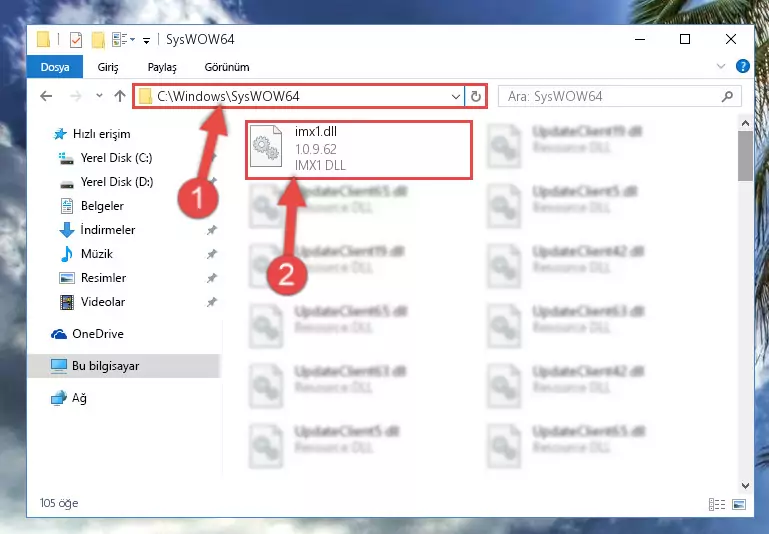Image resolution: width=769 pixels, height=534 pixels.
Task: Click the OneDrive cloud icon
Action: [x=59, y=334]
